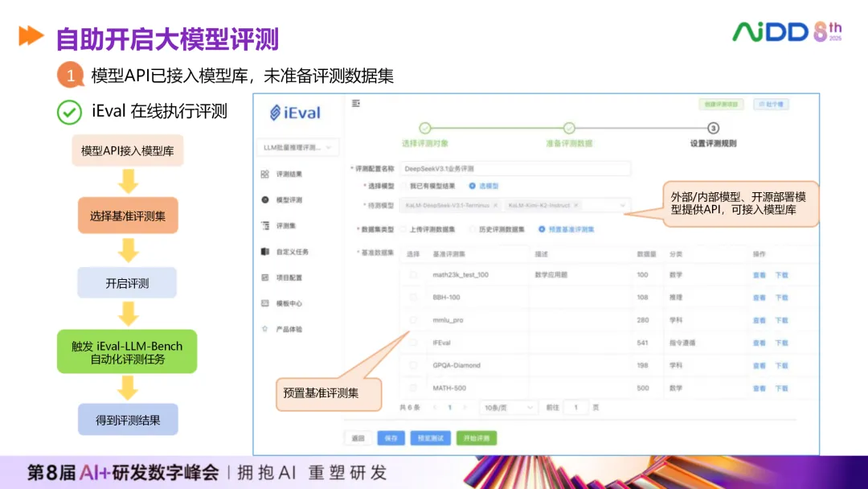Click 查看 link in BBH-100 row
868x489 pixels.
point(759,298)
